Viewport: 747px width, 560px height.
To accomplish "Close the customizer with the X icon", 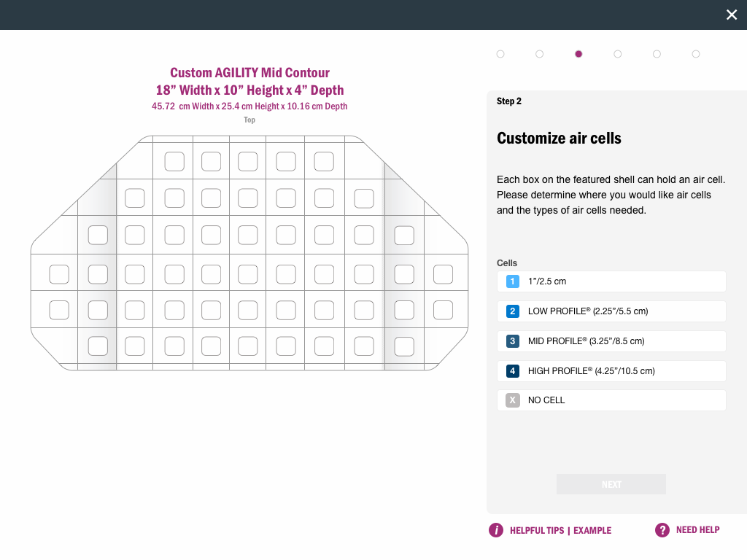I will [x=732, y=15].
